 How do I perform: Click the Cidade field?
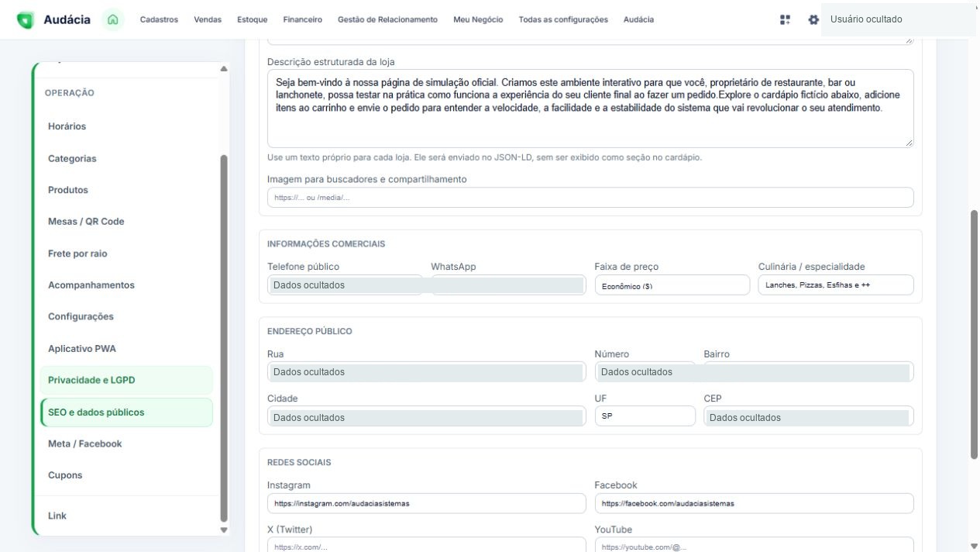pyautogui.click(x=427, y=417)
